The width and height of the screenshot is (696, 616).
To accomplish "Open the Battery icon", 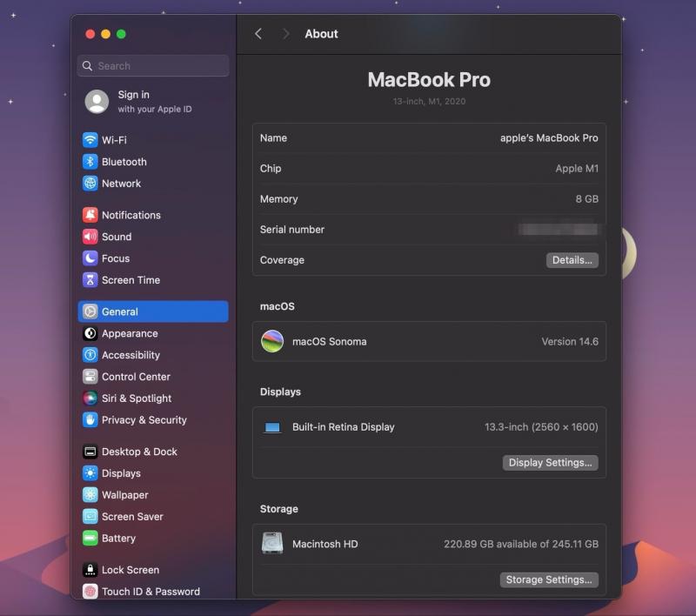I will (90, 539).
